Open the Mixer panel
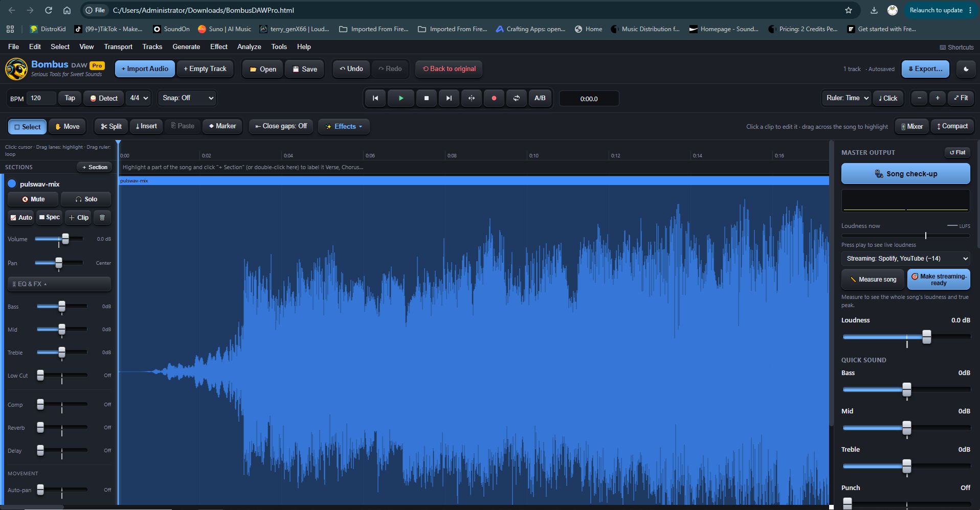Viewport: 980px width, 510px height. coord(912,126)
